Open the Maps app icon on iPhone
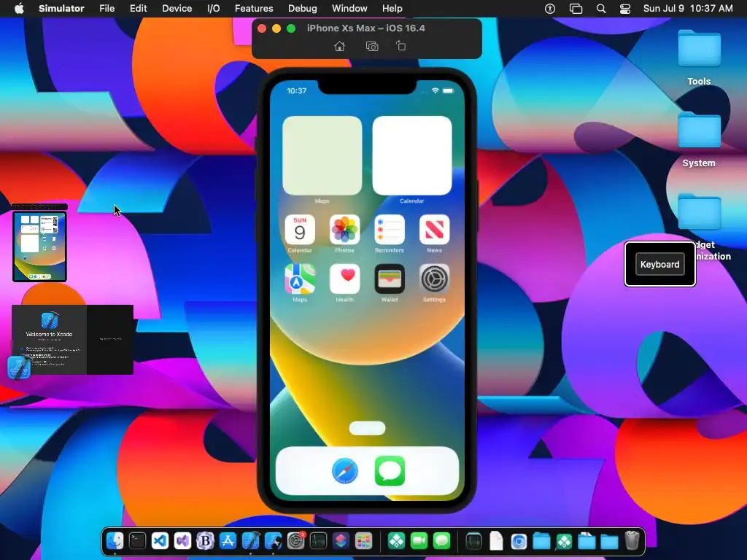This screenshot has height=560, width=747. click(x=300, y=279)
